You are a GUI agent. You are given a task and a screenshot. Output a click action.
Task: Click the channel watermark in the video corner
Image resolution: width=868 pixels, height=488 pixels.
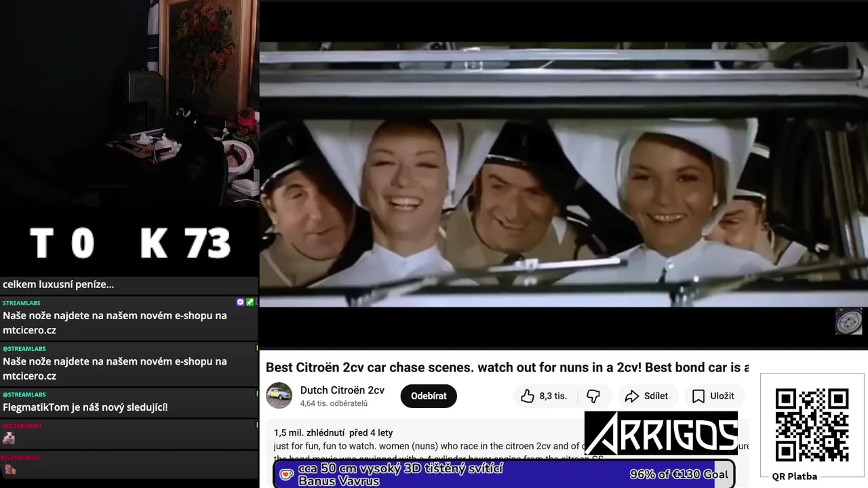tap(848, 321)
